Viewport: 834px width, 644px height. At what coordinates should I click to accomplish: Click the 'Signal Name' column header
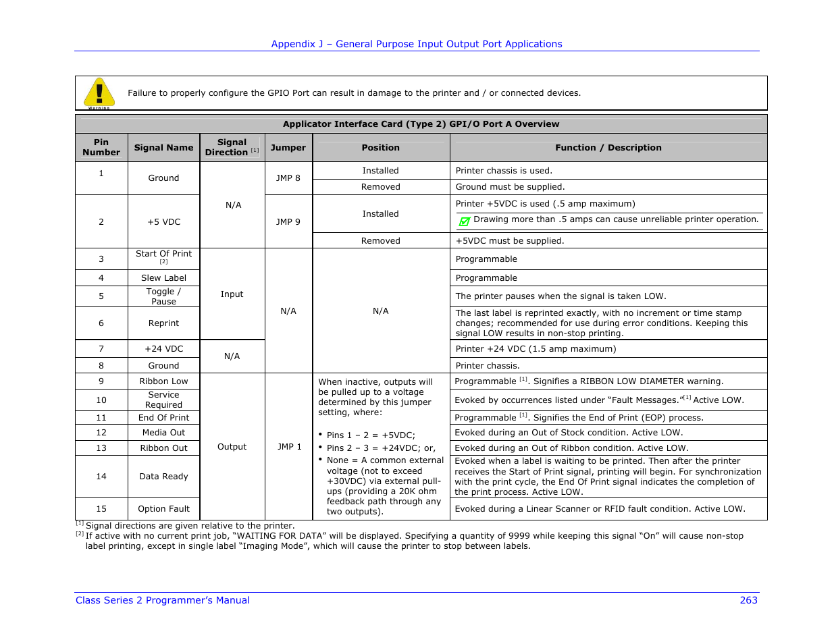pyautogui.click(x=163, y=148)
